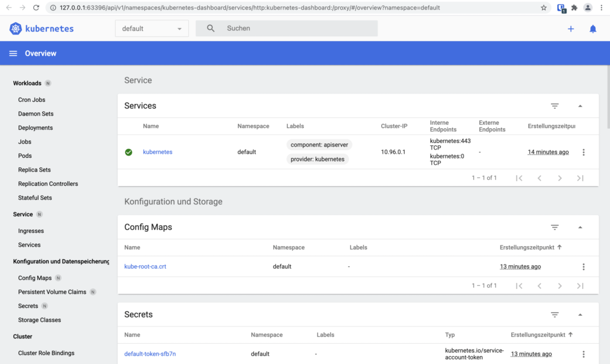
Task: Reload the page in browser
Action: pos(36,8)
